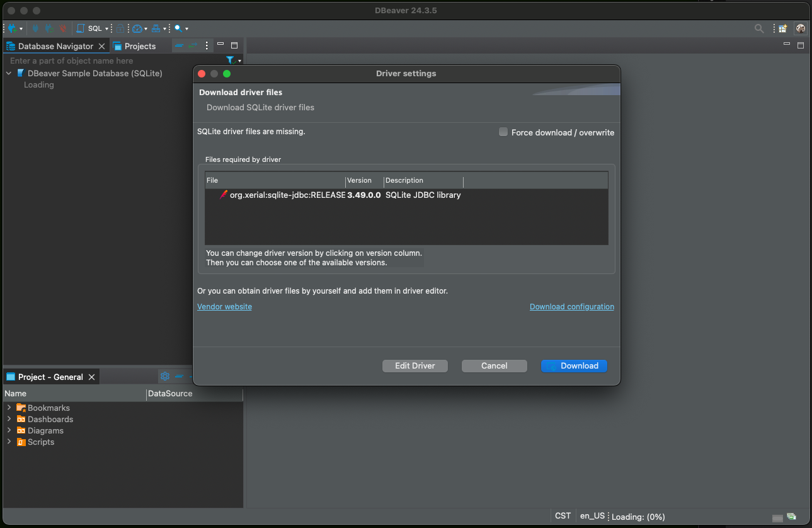Click the Open Perspective icon at top right
Image resolution: width=812 pixels, height=528 pixels.
(x=782, y=28)
